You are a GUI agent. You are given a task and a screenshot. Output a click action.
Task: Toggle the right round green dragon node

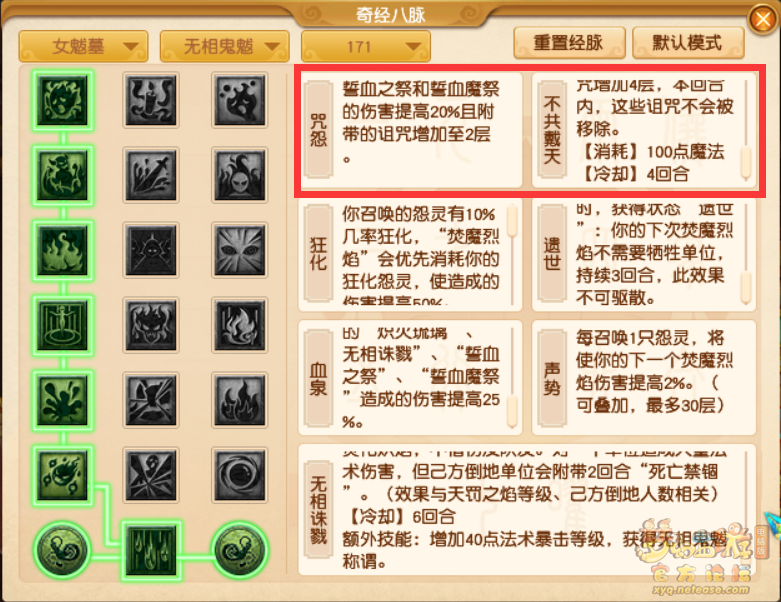click(240, 550)
